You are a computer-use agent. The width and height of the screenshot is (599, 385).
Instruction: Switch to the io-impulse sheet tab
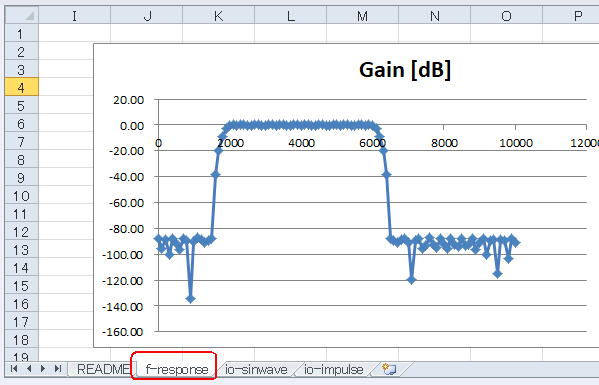[334, 369]
